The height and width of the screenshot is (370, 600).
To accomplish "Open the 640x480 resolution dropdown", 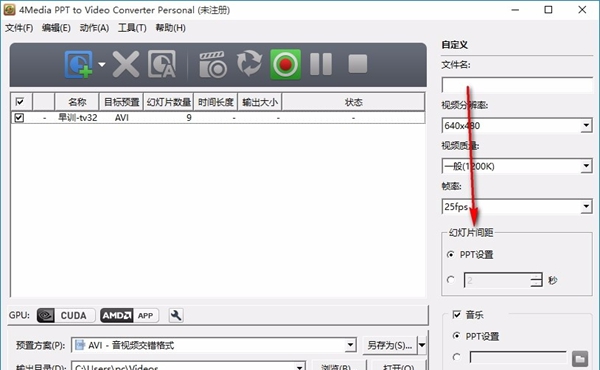I will [x=586, y=126].
